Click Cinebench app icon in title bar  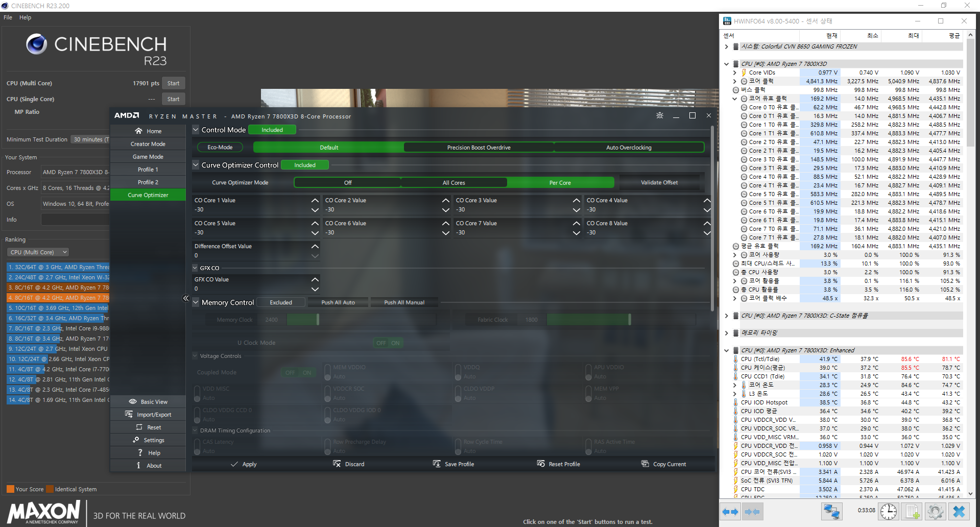click(5, 6)
